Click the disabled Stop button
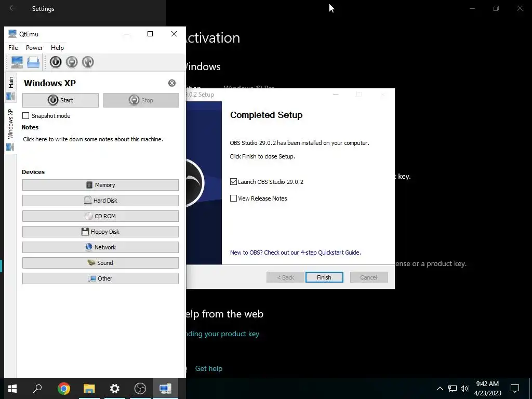This screenshot has width=532, height=399. 140,100
